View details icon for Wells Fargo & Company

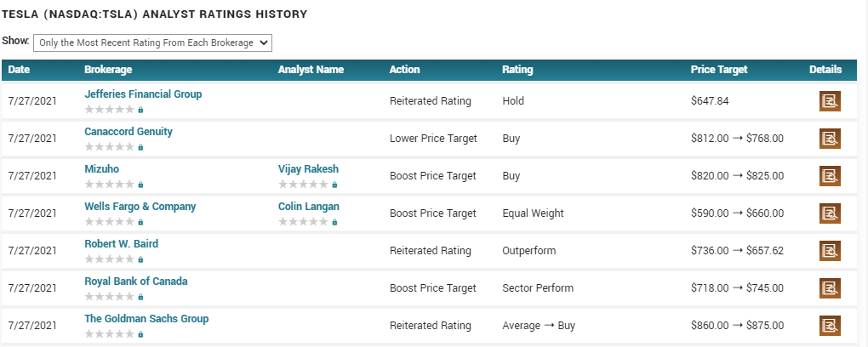(x=829, y=213)
